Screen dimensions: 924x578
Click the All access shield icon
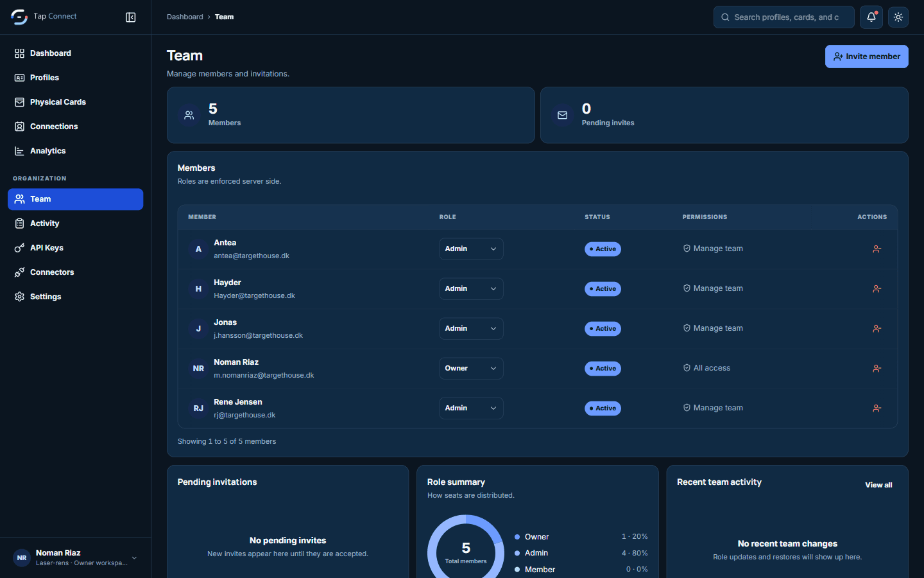[687, 368]
